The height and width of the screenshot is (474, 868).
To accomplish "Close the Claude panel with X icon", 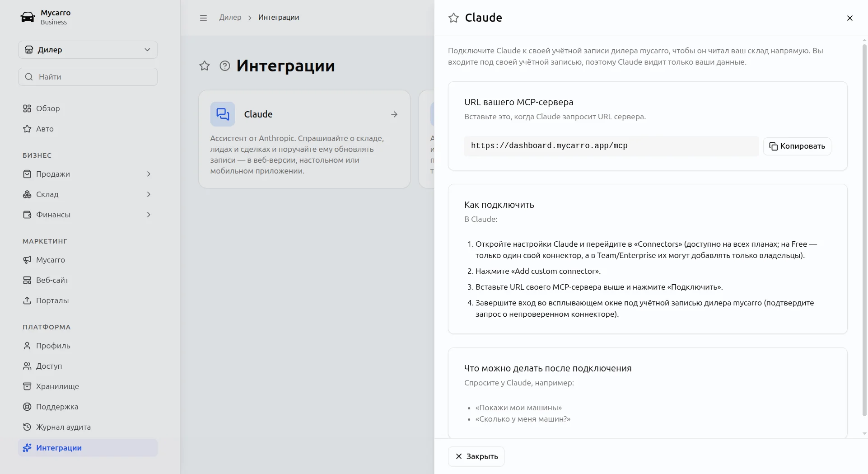I will point(849,18).
